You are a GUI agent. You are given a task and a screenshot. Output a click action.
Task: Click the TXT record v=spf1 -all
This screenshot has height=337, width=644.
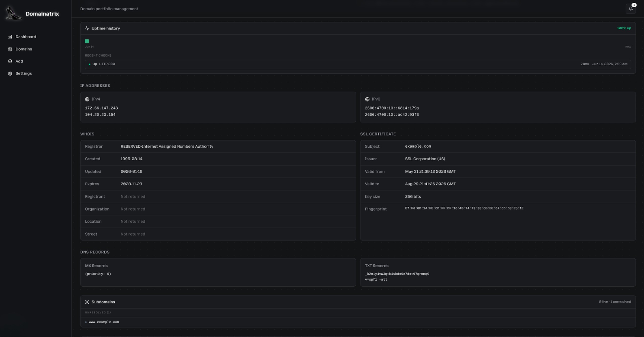[376, 279]
